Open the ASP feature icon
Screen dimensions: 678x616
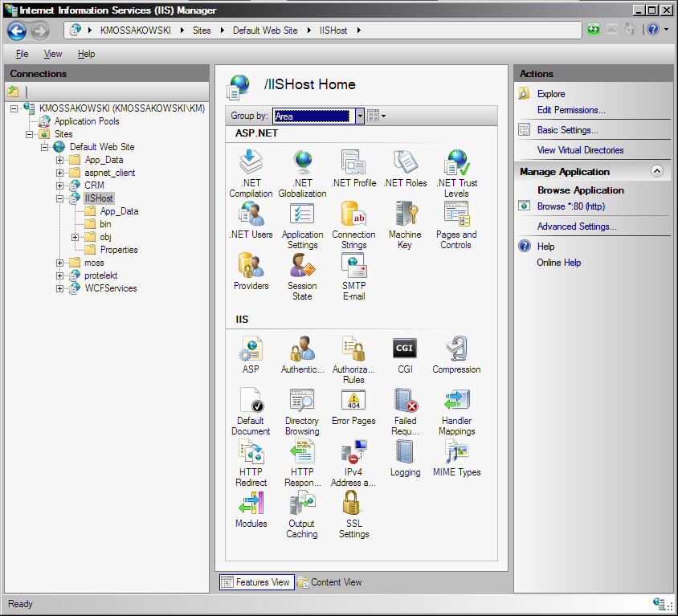pos(251,355)
